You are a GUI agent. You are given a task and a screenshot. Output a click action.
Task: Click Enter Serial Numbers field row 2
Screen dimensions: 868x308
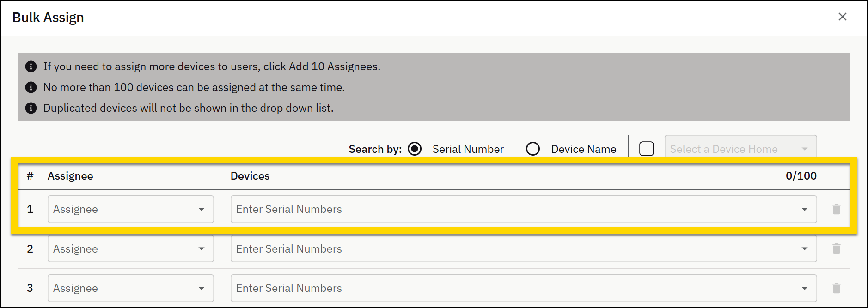click(524, 248)
